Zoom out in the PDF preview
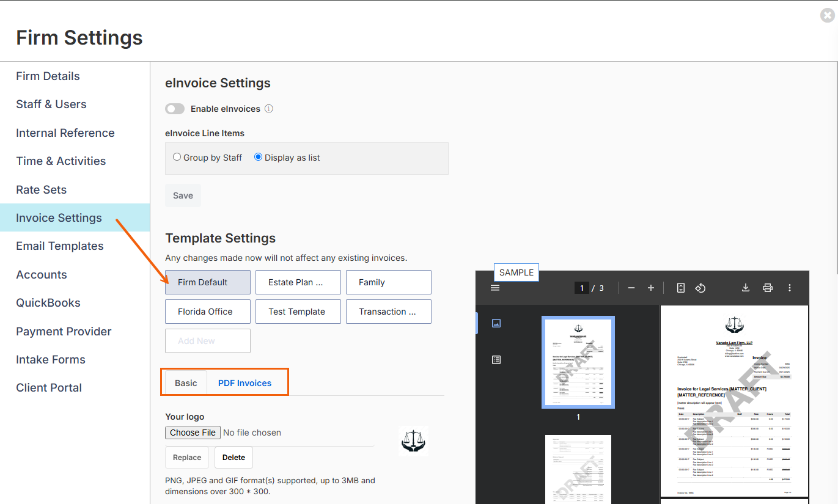This screenshot has height=504, width=838. 631,288
